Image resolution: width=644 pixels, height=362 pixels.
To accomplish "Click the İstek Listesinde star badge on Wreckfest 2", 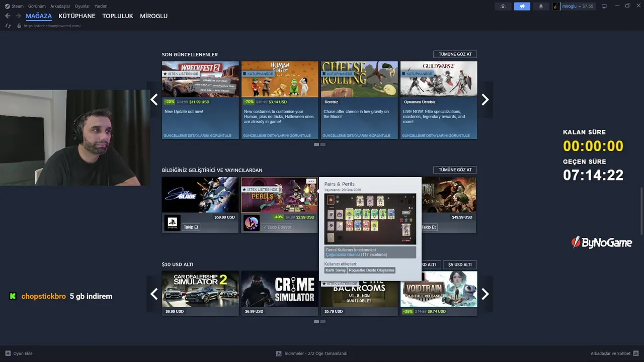I will [181, 74].
